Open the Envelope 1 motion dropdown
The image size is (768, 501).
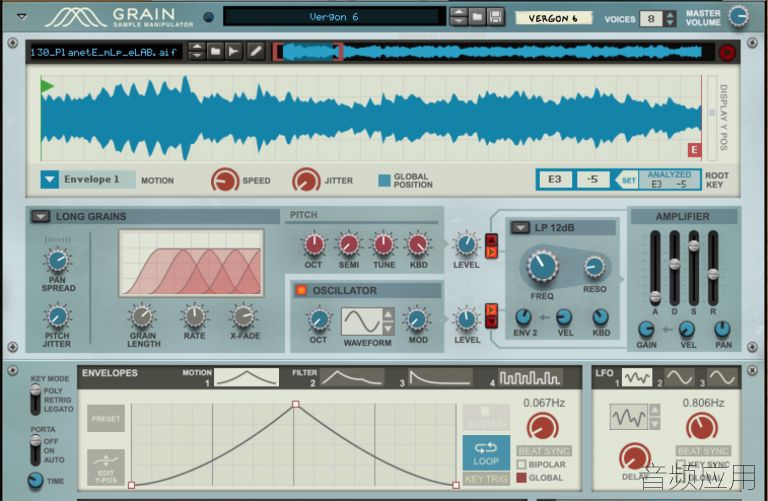[49, 179]
